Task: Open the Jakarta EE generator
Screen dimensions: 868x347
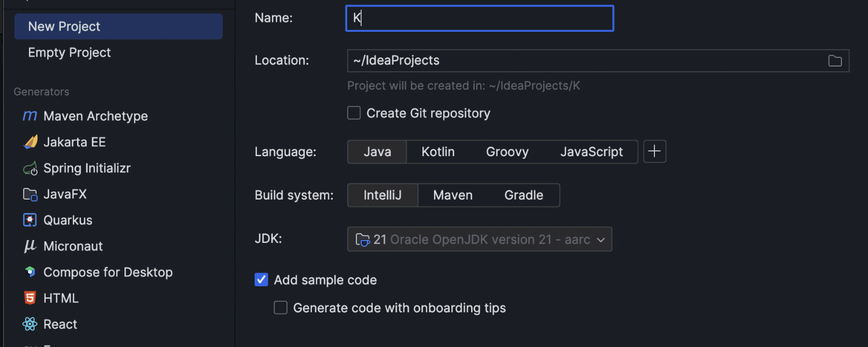Action: pos(70,142)
